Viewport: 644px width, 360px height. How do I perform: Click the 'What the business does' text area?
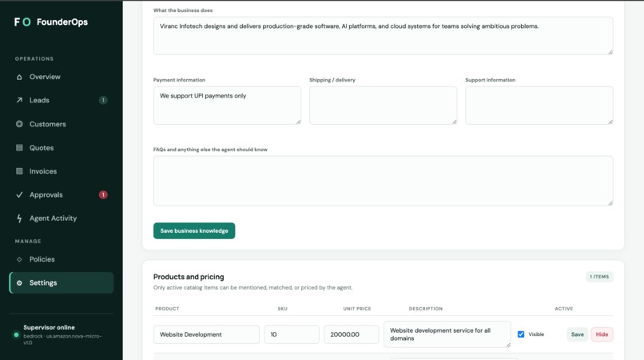[384, 36]
